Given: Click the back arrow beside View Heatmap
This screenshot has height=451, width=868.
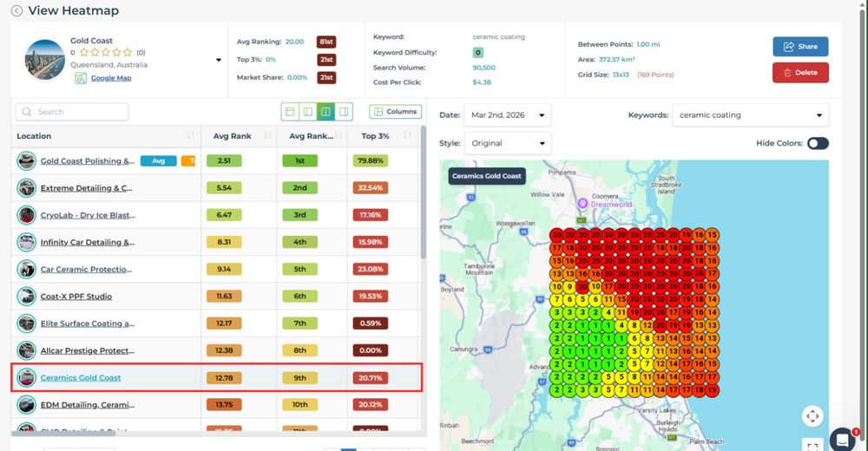Looking at the screenshot, I should click(x=16, y=10).
